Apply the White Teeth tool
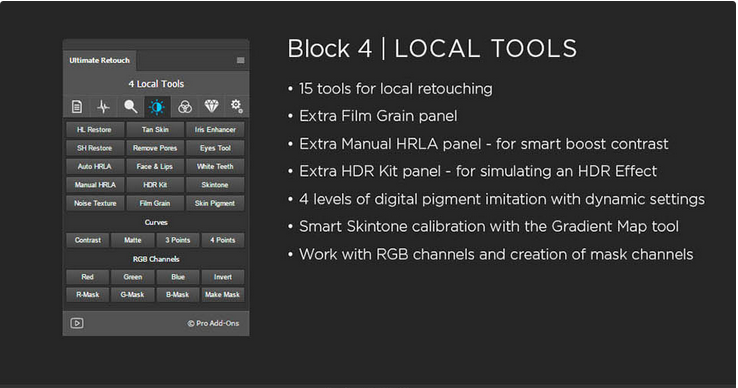This screenshot has height=388, width=738. click(x=215, y=166)
